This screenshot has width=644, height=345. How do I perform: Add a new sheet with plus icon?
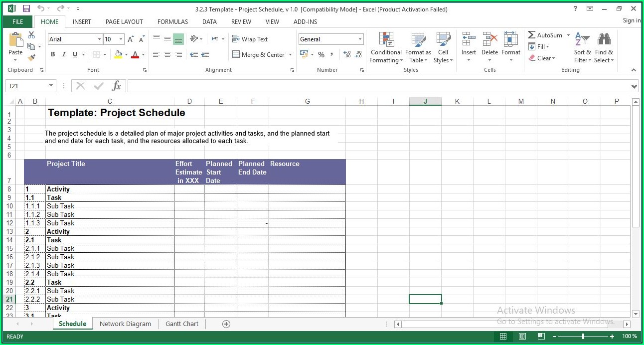click(x=226, y=324)
